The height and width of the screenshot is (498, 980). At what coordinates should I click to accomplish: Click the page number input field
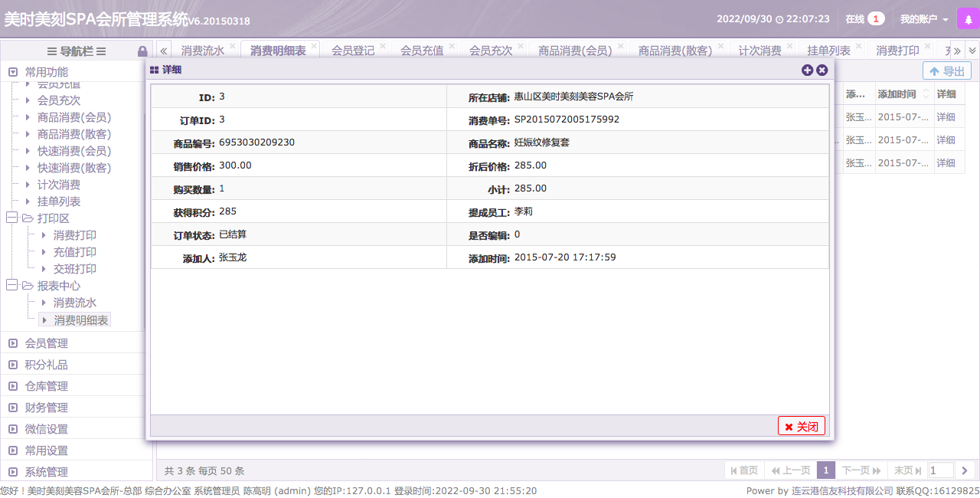click(x=940, y=470)
